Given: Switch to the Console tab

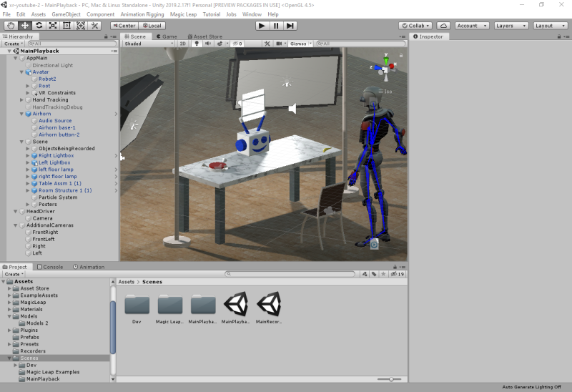Looking at the screenshot, I should pos(50,267).
